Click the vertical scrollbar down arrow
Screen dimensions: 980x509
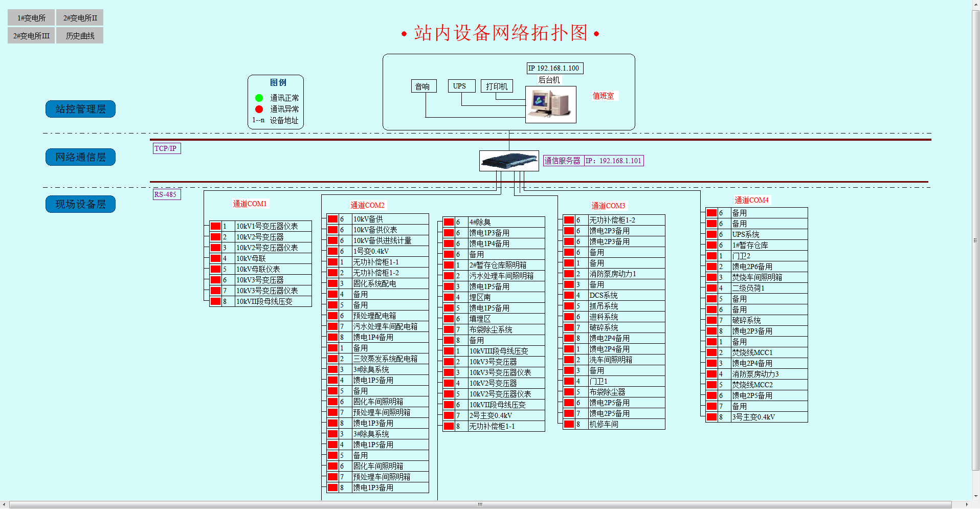point(976,495)
